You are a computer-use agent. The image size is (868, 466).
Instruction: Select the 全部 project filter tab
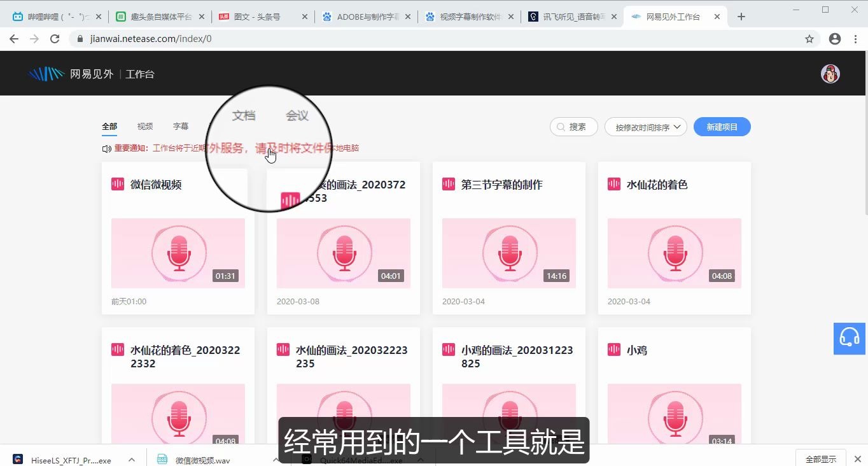coord(109,127)
